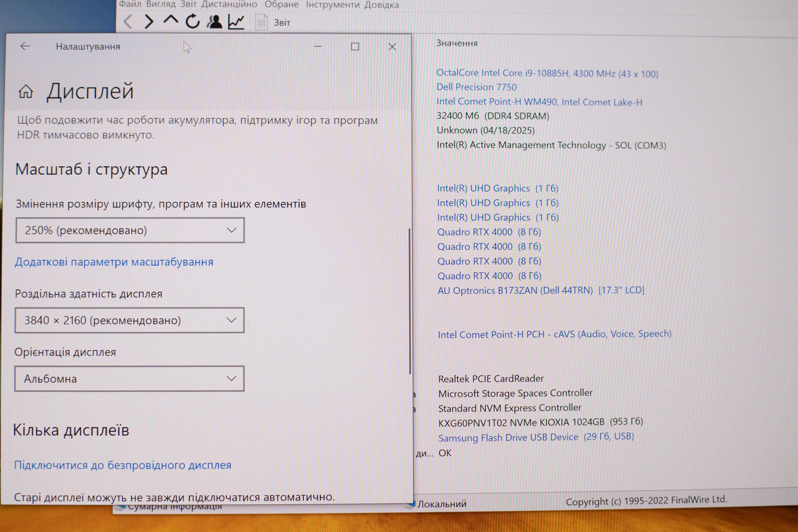Open the Вигляд menu
Screen dimensions: 798x532
click(x=161, y=4)
